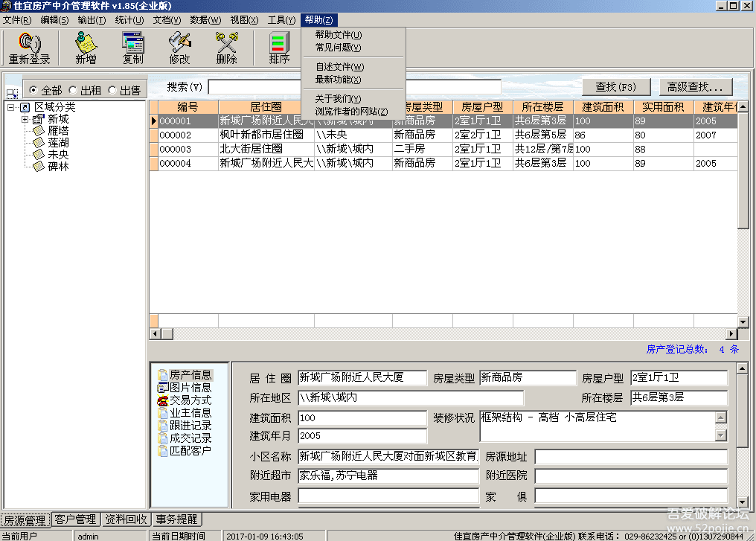This screenshot has height=541, width=756.
Task: Switch to the 事务提醒 tab
Action: (176, 519)
